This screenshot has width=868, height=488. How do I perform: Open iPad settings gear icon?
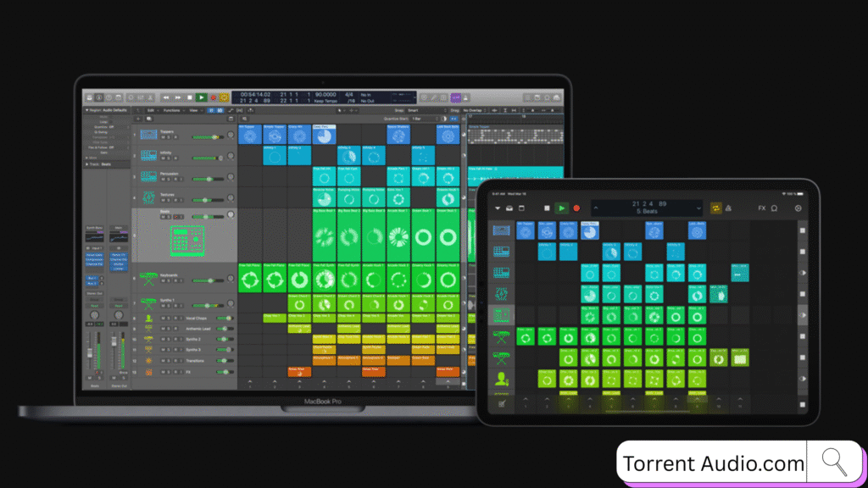(797, 208)
